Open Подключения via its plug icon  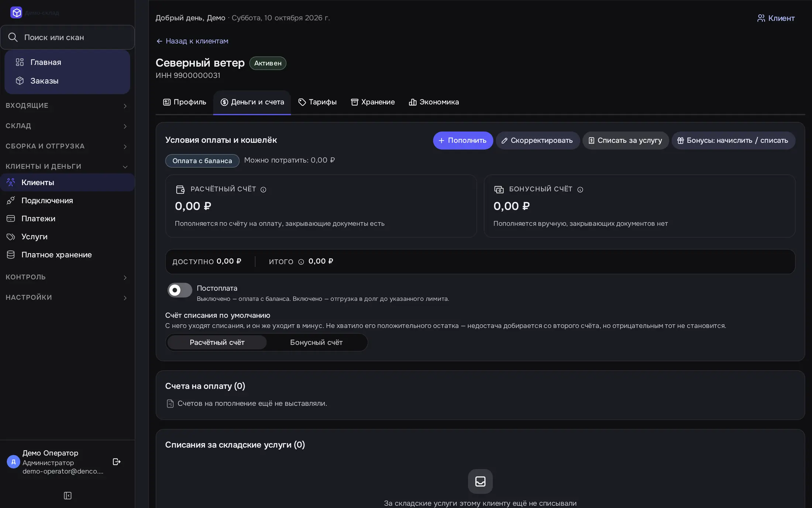click(x=11, y=200)
